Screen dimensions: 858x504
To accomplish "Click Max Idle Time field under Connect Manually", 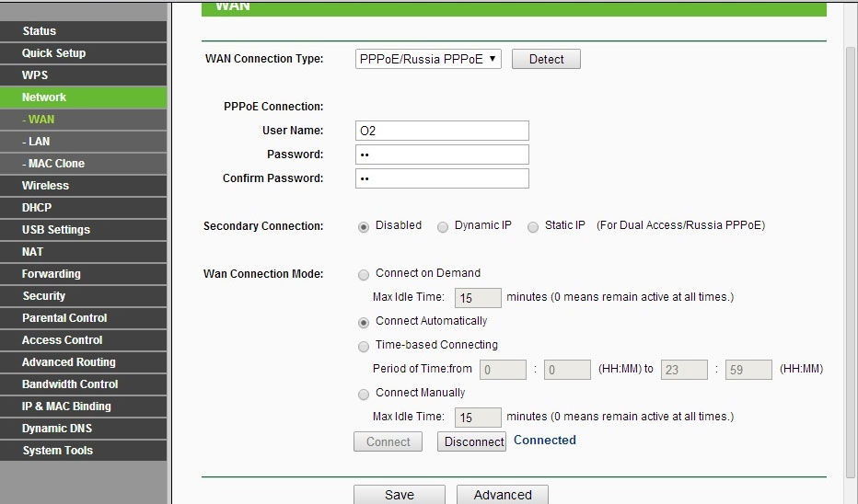I will point(478,418).
